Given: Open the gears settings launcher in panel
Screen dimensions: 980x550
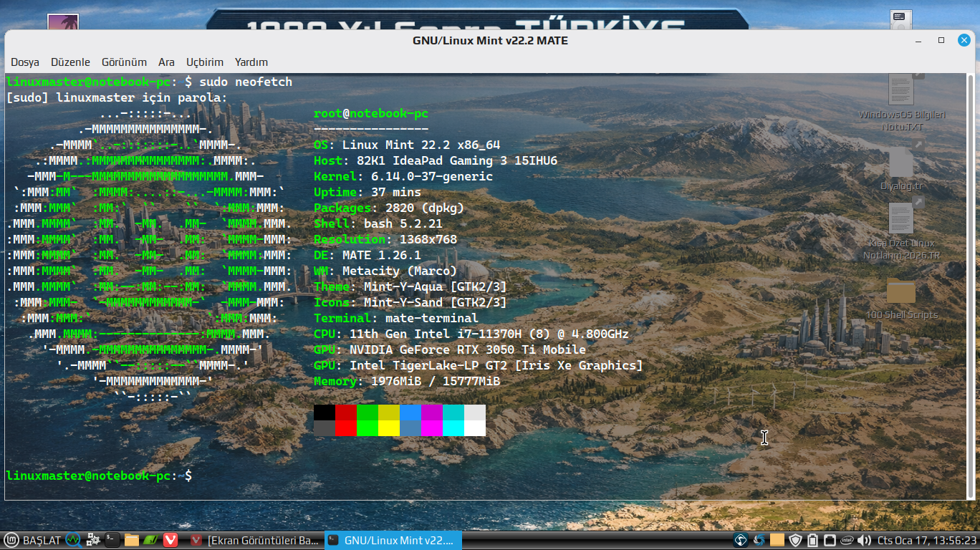Looking at the screenshot, I should tap(93, 540).
